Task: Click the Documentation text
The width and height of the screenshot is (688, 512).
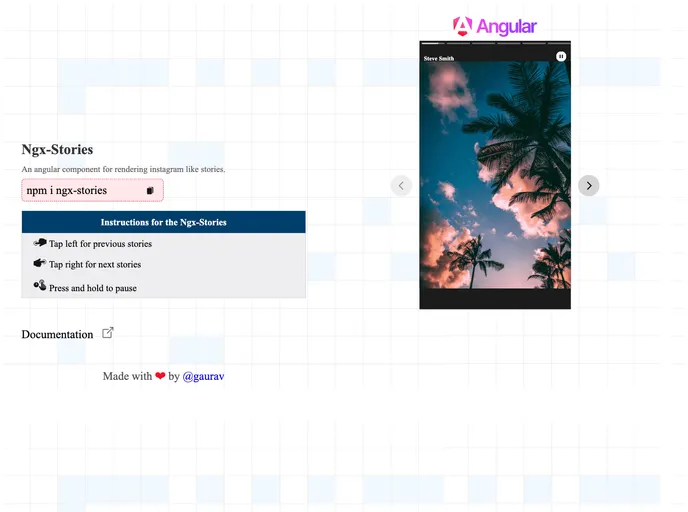Action: point(57,334)
